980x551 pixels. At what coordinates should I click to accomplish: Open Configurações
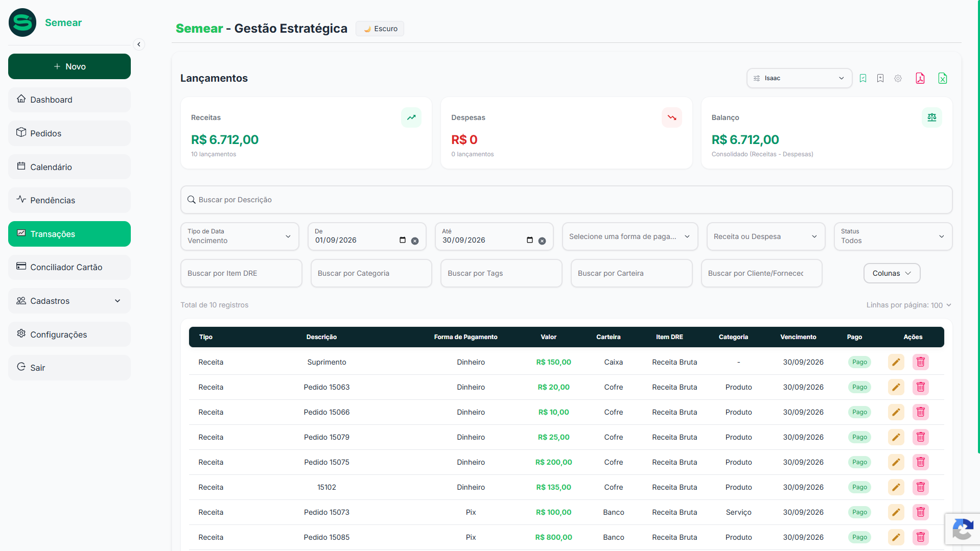[x=69, y=334]
